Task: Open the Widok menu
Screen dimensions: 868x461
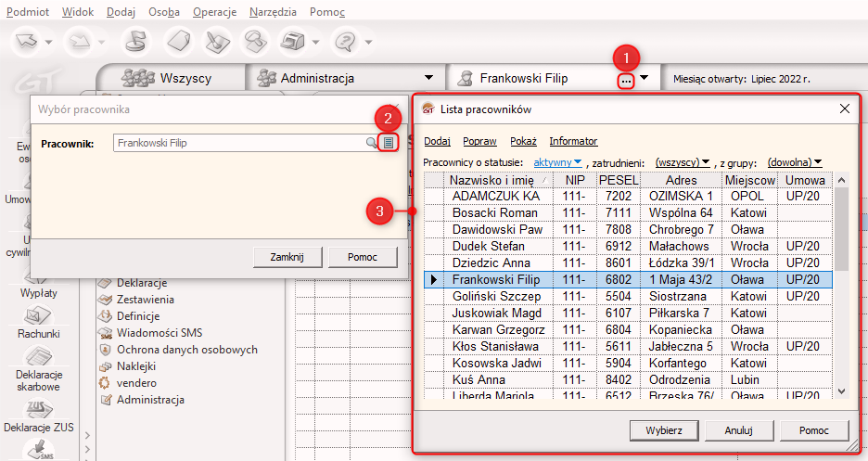Action: pos(78,12)
